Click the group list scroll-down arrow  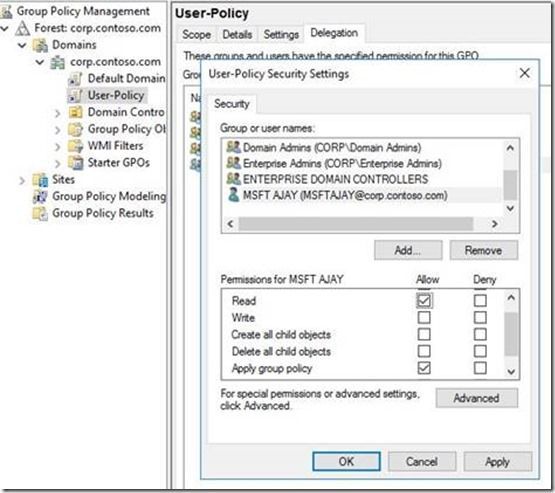(510, 208)
